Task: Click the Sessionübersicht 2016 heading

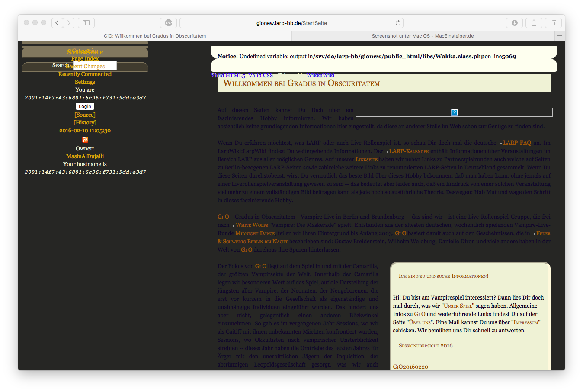Action: (x=426, y=346)
